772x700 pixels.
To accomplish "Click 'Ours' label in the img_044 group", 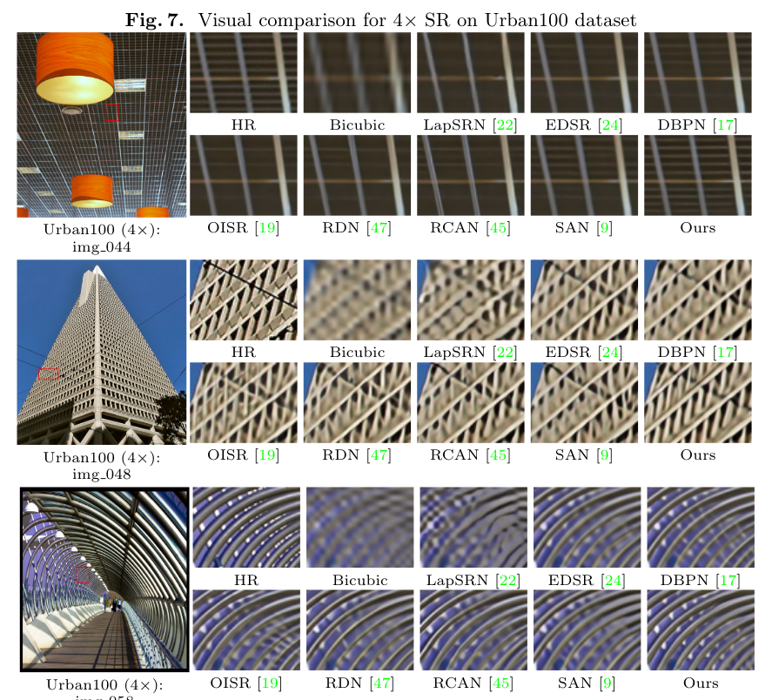I will (x=698, y=227).
